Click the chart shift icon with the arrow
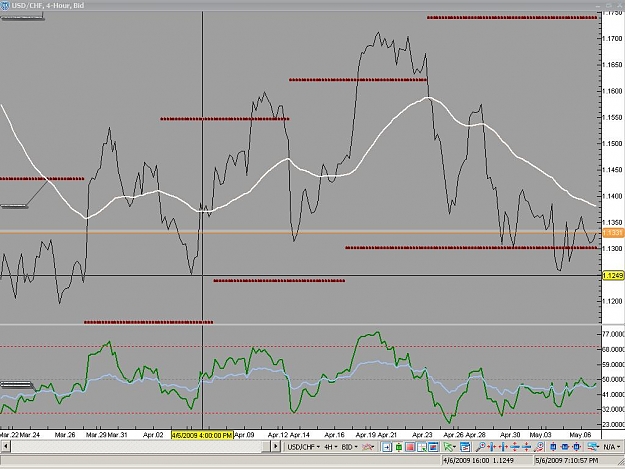 point(387,447)
